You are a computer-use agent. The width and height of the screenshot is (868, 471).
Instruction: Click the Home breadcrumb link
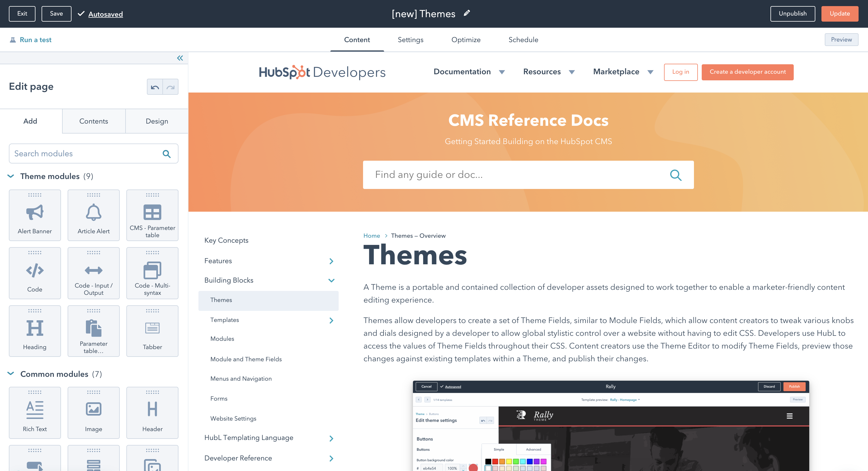coord(372,235)
